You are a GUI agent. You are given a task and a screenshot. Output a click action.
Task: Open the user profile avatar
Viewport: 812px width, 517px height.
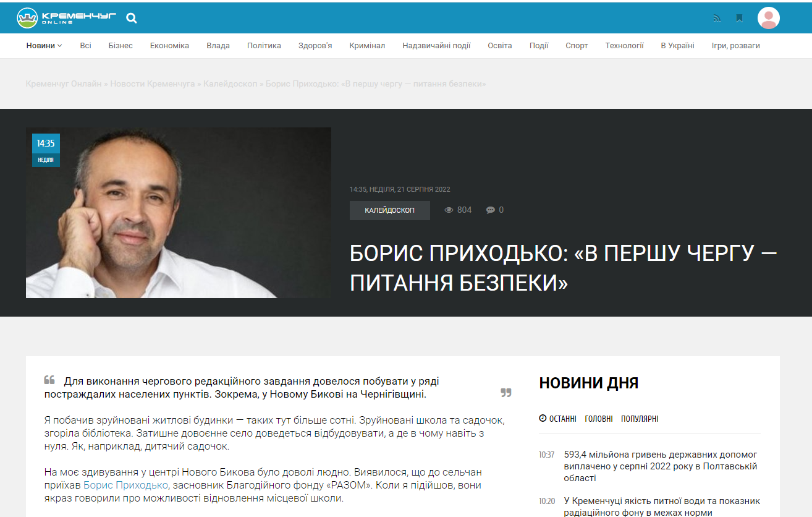pyautogui.click(x=769, y=18)
